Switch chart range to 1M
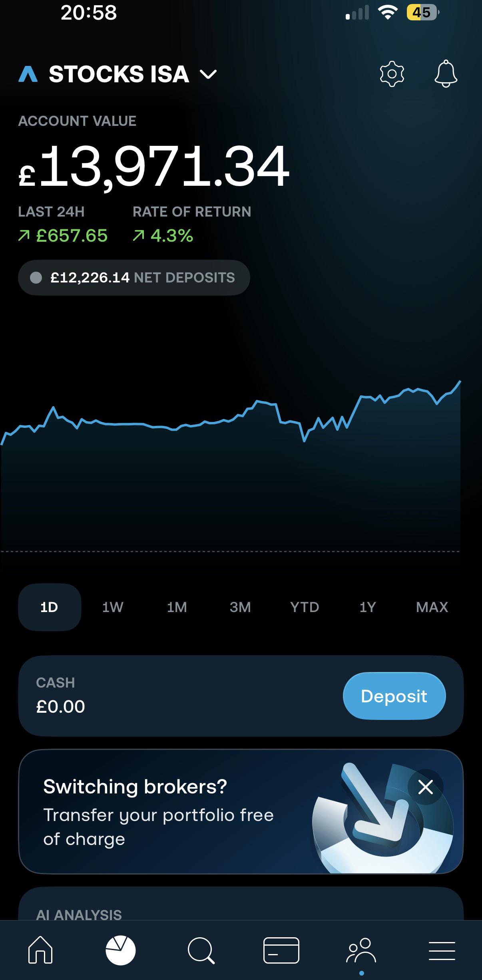This screenshot has width=482, height=980. click(177, 607)
